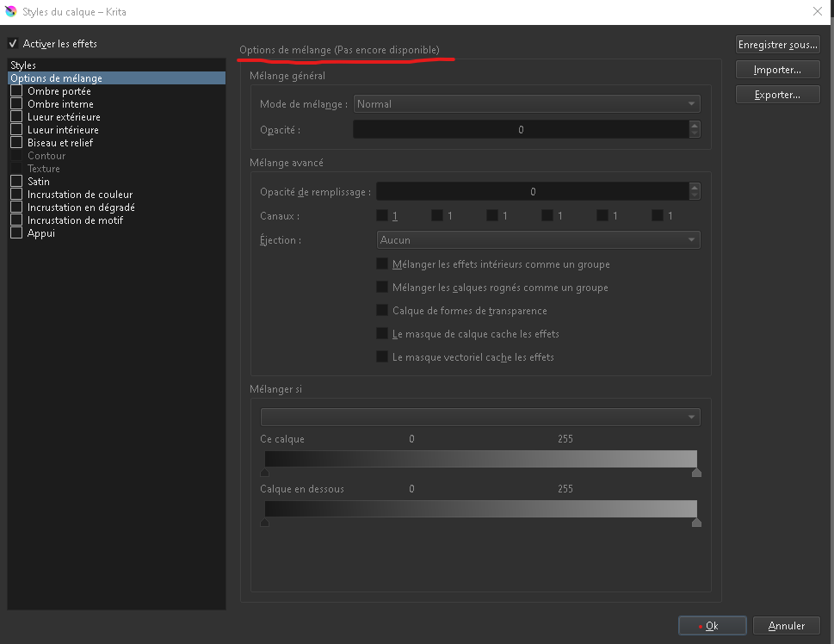This screenshot has width=834, height=644.
Task: Select Options de mélange in styles list
Action: pos(56,78)
